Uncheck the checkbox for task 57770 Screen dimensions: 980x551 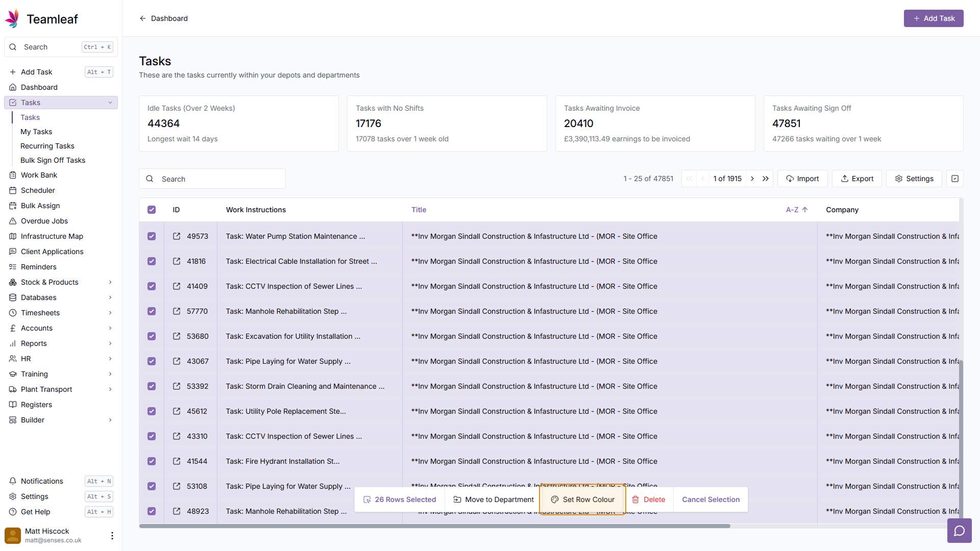(152, 311)
